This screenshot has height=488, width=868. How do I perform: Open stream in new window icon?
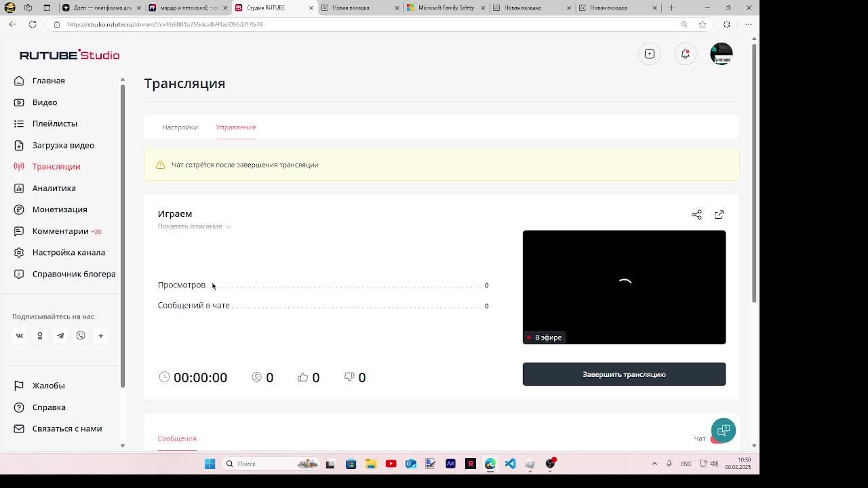point(719,215)
